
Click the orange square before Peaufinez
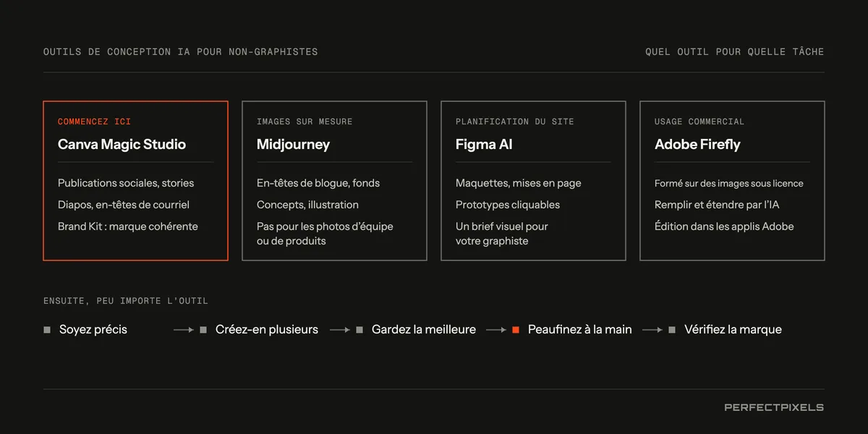click(x=516, y=330)
